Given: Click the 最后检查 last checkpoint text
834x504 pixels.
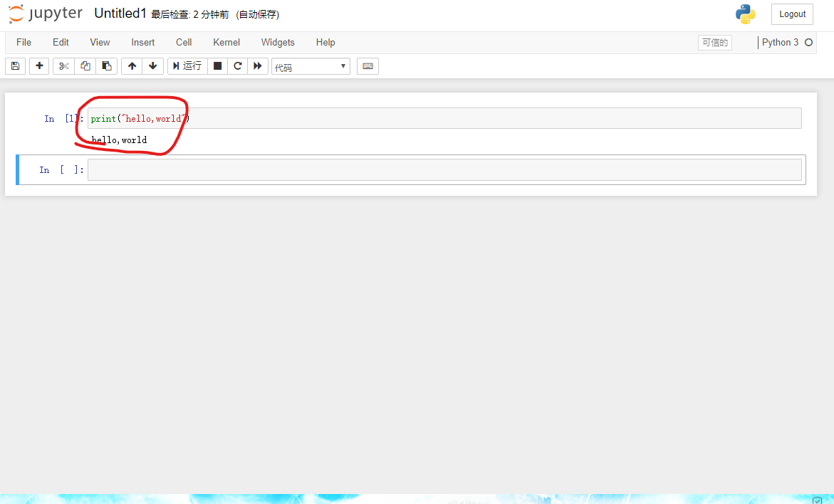Looking at the screenshot, I should click(x=190, y=14).
